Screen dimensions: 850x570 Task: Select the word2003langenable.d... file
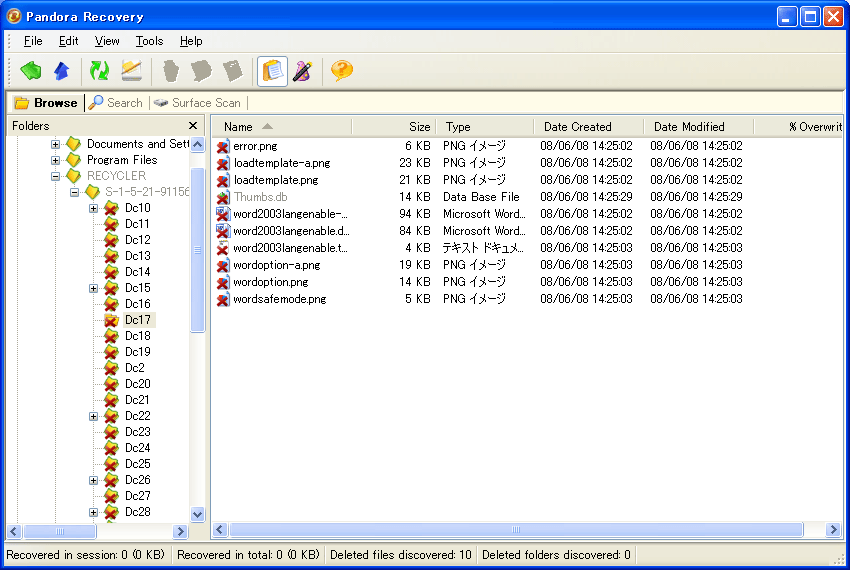(x=291, y=231)
